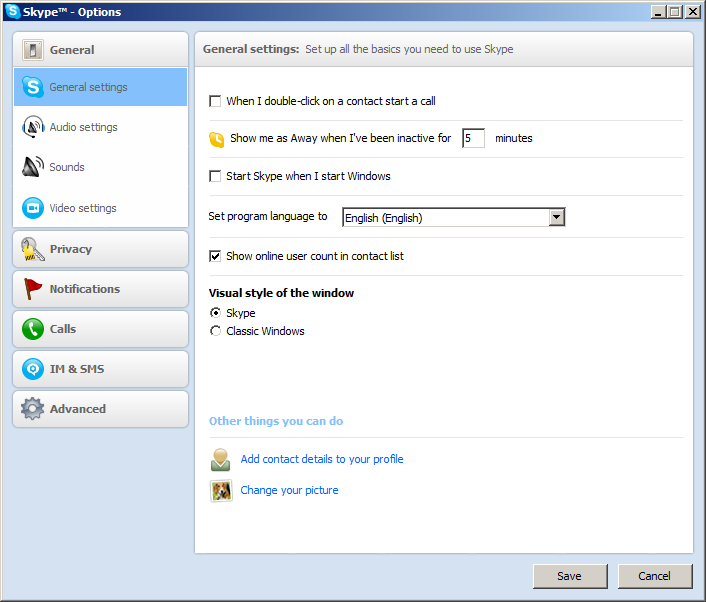Open the General section tab
This screenshot has width=706, height=602.
[x=100, y=50]
